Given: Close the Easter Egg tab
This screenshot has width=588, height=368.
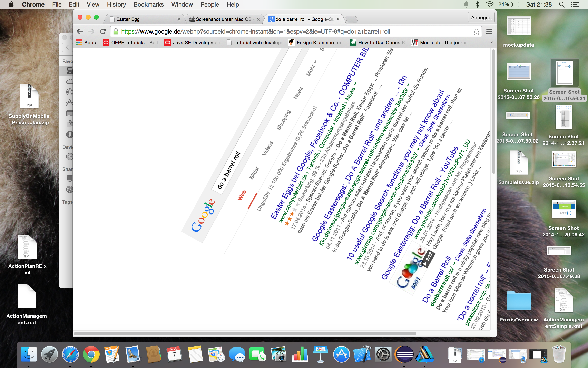Looking at the screenshot, I should [179, 19].
